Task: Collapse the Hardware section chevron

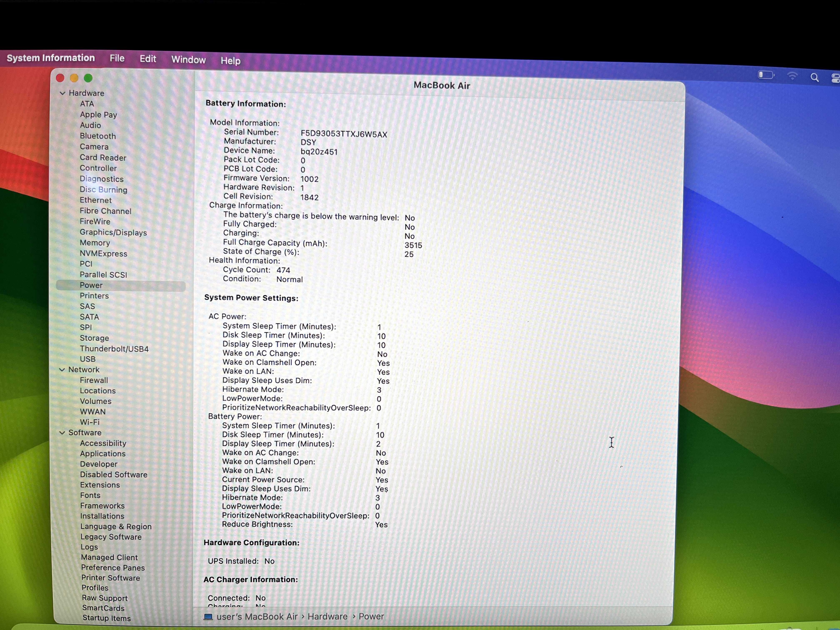Action: tap(63, 93)
